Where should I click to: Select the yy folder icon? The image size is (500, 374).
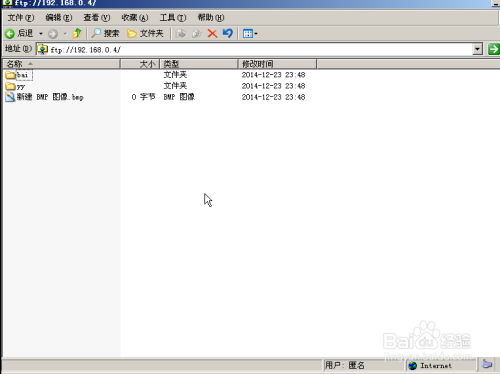click(x=11, y=86)
